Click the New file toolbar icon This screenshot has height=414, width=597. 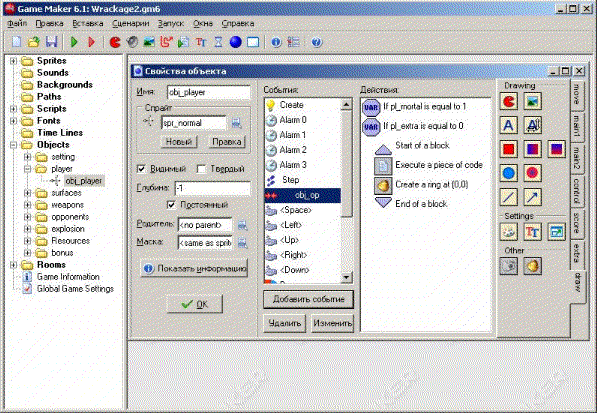[x=16, y=42]
